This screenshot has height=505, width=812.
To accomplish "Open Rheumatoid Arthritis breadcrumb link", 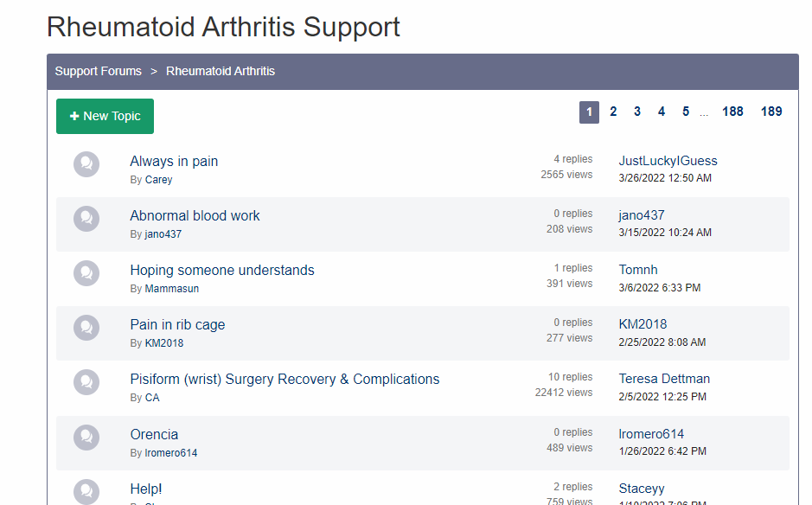I will (221, 71).
